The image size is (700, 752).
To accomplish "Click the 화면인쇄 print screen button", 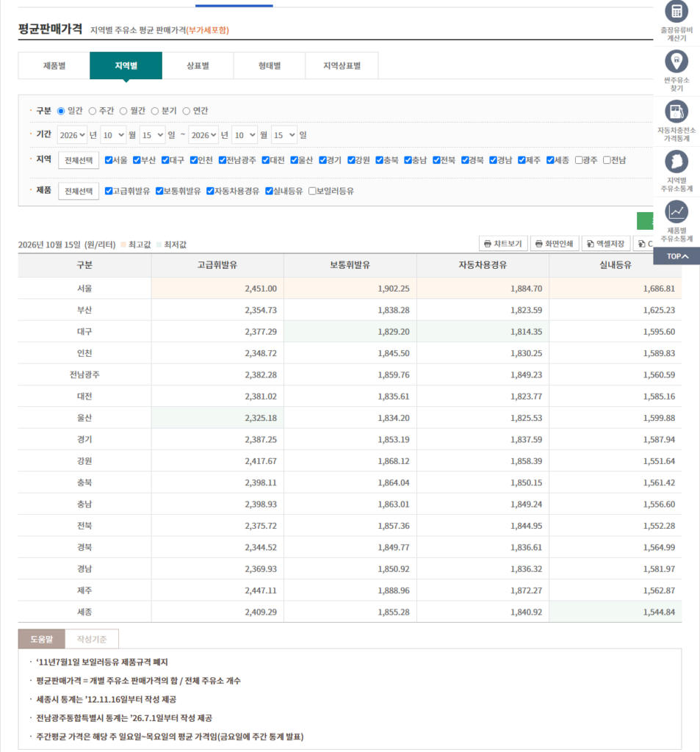I will click(x=555, y=244).
